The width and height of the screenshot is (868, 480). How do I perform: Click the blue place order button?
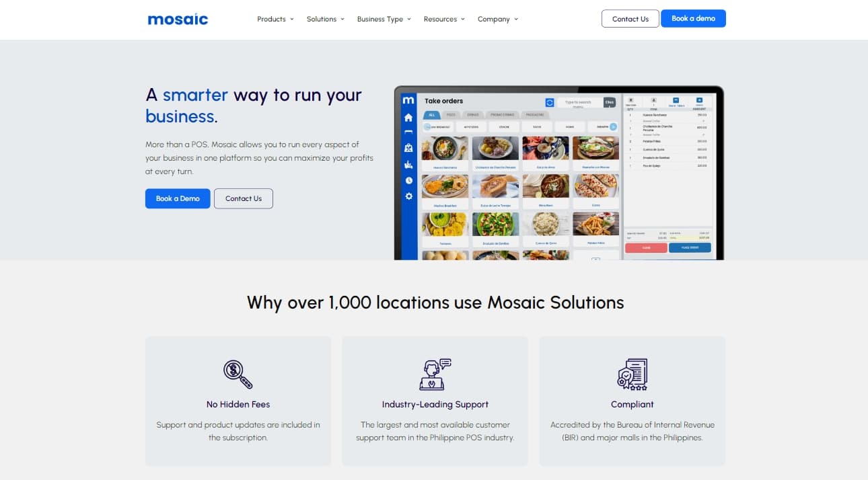click(x=690, y=248)
